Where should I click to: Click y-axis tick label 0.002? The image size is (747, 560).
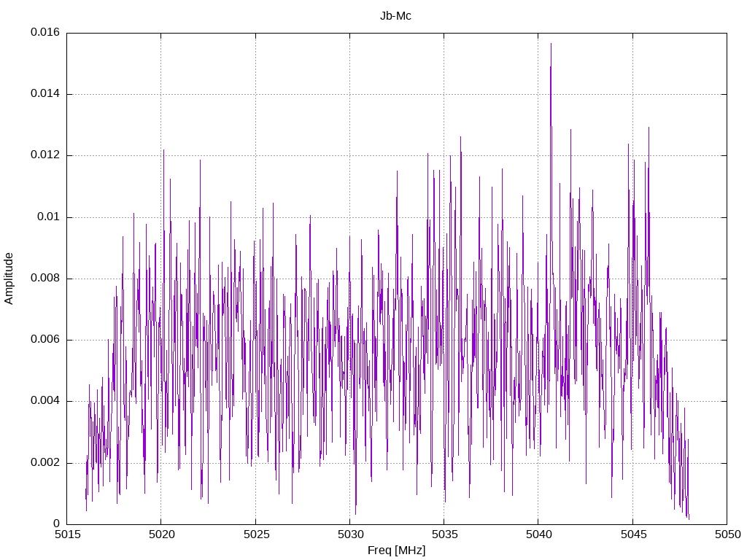45,463
